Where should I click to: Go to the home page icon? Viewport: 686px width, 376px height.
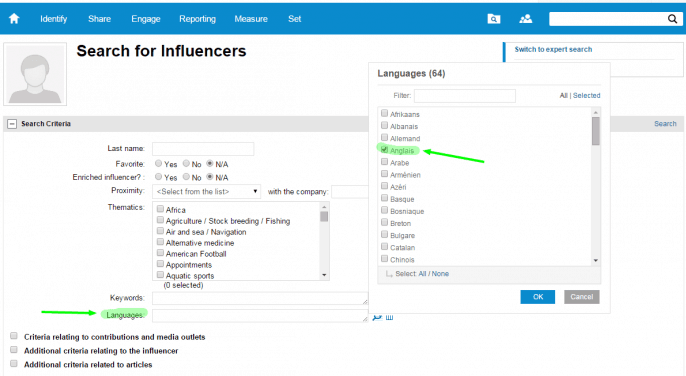14,18
